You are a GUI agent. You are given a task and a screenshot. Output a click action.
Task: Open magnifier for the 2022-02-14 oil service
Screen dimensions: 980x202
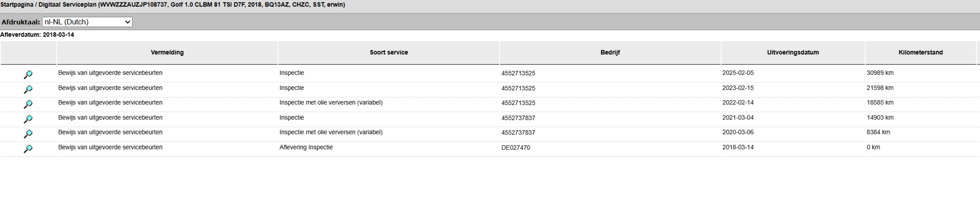click(x=28, y=104)
